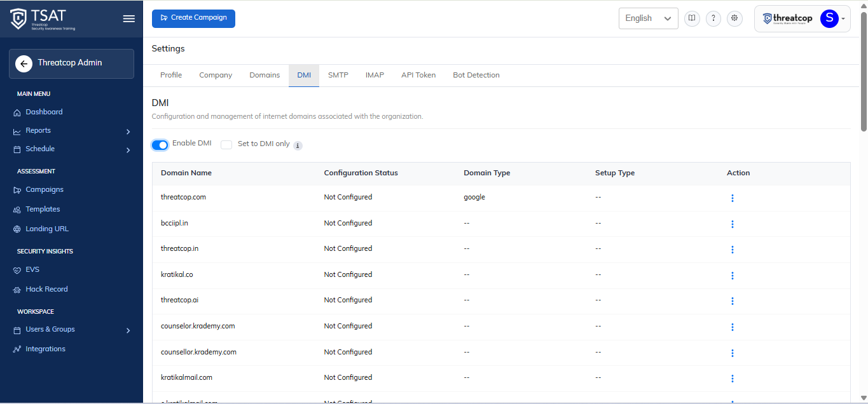Image resolution: width=868 pixels, height=404 pixels.
Task: Click the blue S user avatar
Action: pos(829,18)
